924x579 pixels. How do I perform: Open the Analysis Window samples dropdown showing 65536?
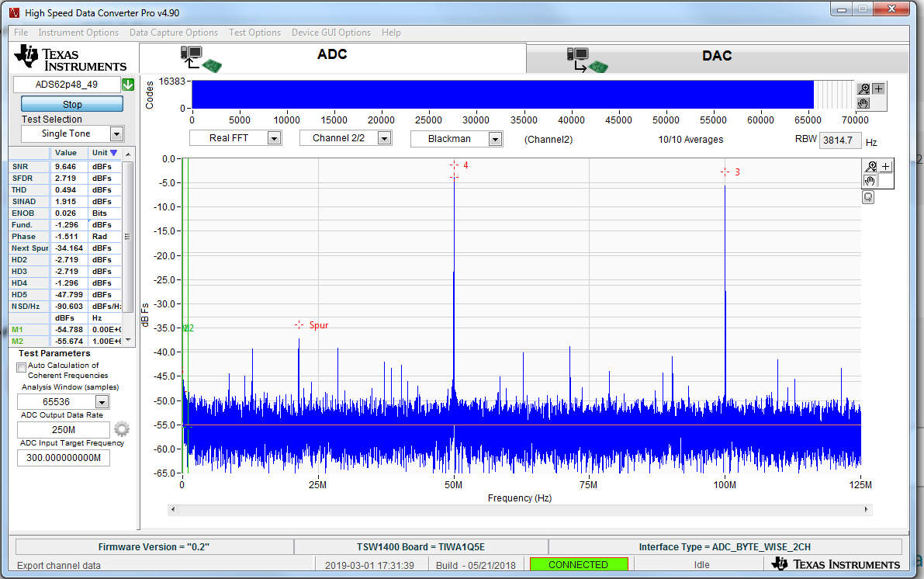[102, 402]
